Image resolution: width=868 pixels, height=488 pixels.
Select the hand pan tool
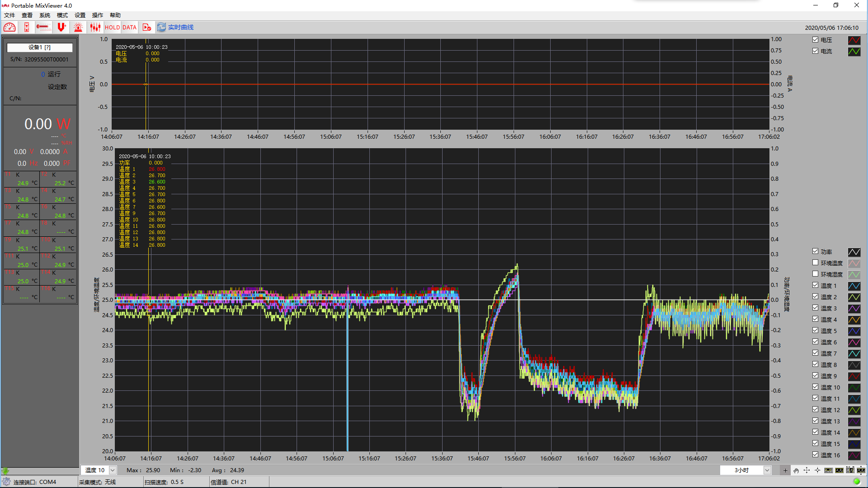[796, 470]
